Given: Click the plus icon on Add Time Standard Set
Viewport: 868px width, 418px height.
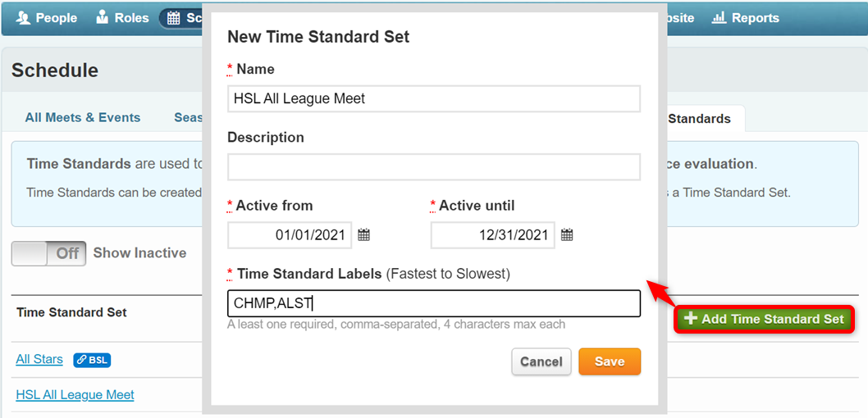Looking at the screenshot, I should [690, 319].
